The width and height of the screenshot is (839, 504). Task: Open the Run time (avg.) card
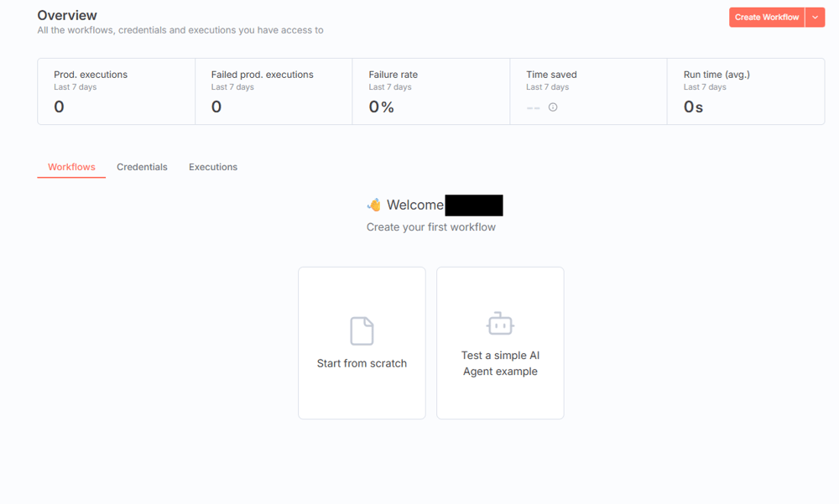[745, 91]
